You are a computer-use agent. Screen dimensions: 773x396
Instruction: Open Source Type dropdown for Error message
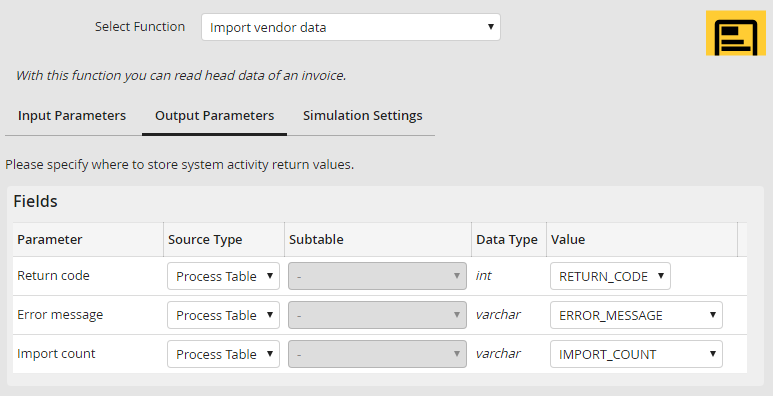223,315
